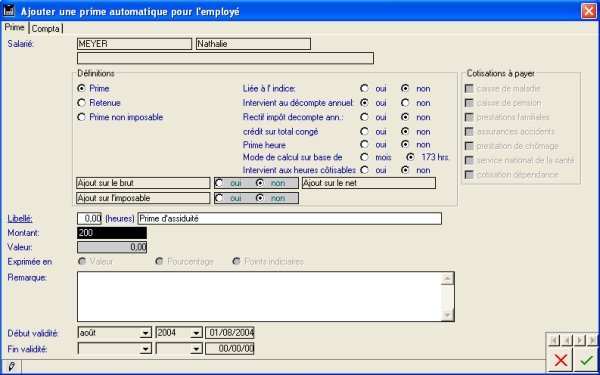Click the Montant field containing 200
The width and height of the screenshot is (600, 375).
(112, 233)
